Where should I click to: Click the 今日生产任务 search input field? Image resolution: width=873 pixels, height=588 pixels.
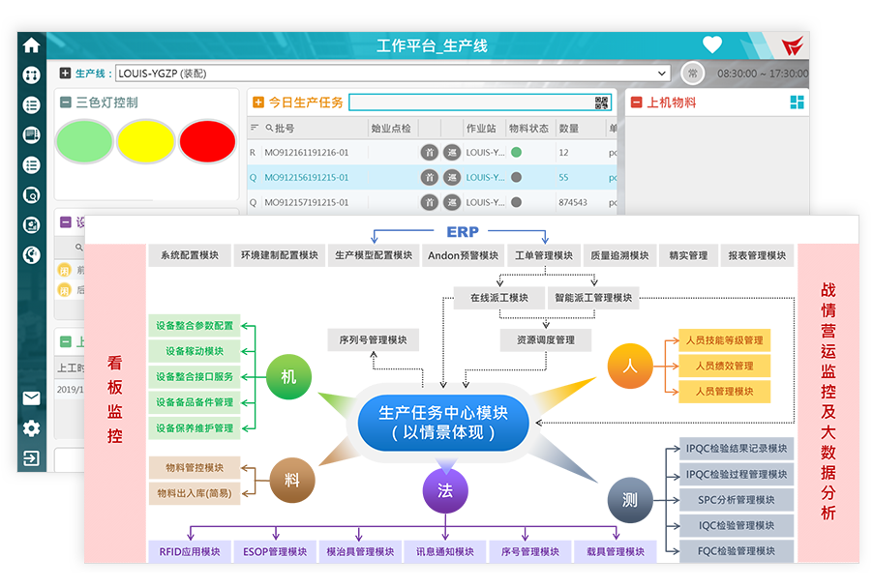tap(470, 103)
